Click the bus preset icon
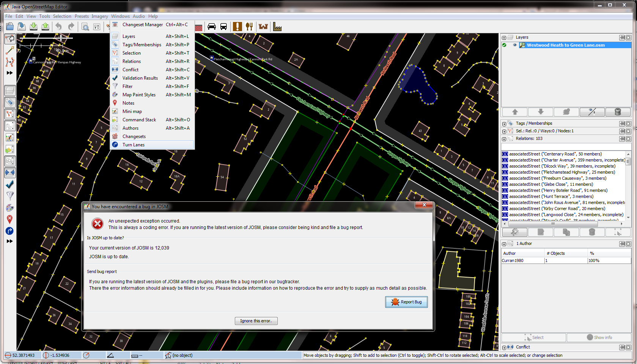The width and height of the screenshot is (637, 364). pos(223,27)
